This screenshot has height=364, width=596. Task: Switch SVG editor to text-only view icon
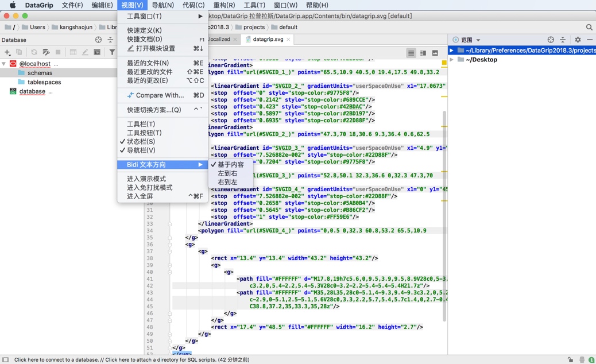click(411, 53)
